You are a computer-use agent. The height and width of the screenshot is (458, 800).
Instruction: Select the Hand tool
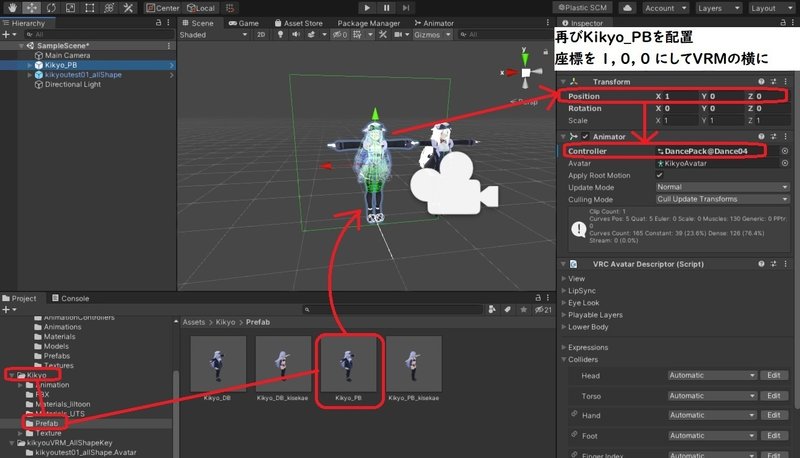coord(12,8)
